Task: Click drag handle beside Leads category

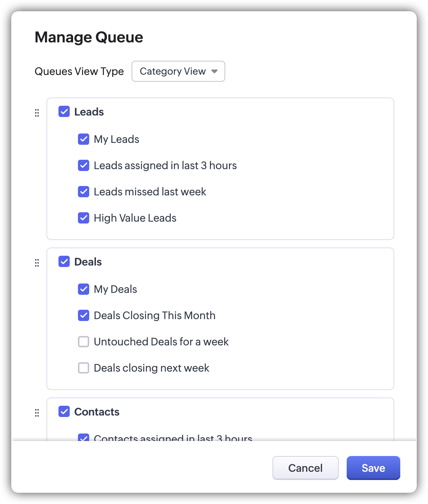Action: pyautogui.click(x=37, y=113)
